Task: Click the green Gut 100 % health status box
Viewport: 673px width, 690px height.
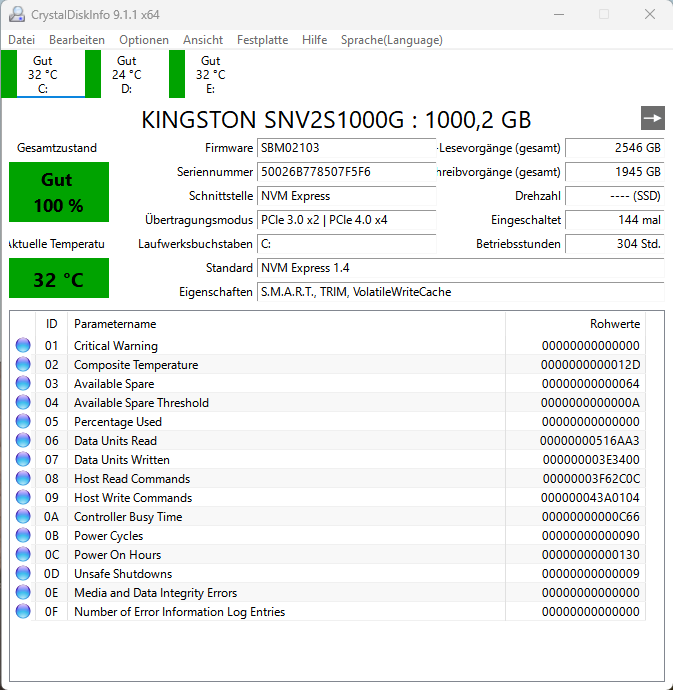Action: (59, 192)
